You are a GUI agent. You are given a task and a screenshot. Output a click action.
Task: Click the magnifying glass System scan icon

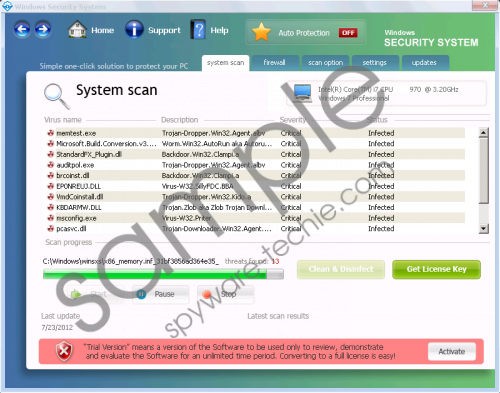(x=57, y=96)
